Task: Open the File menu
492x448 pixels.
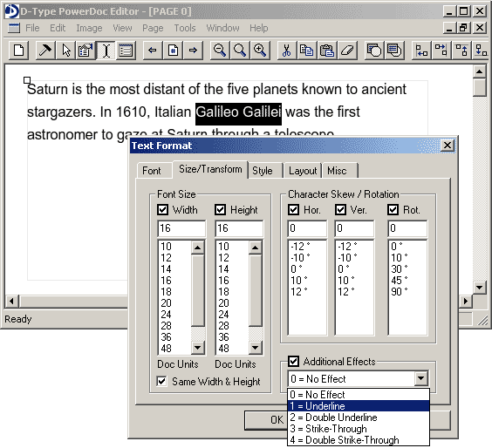Action: point(32,28)
